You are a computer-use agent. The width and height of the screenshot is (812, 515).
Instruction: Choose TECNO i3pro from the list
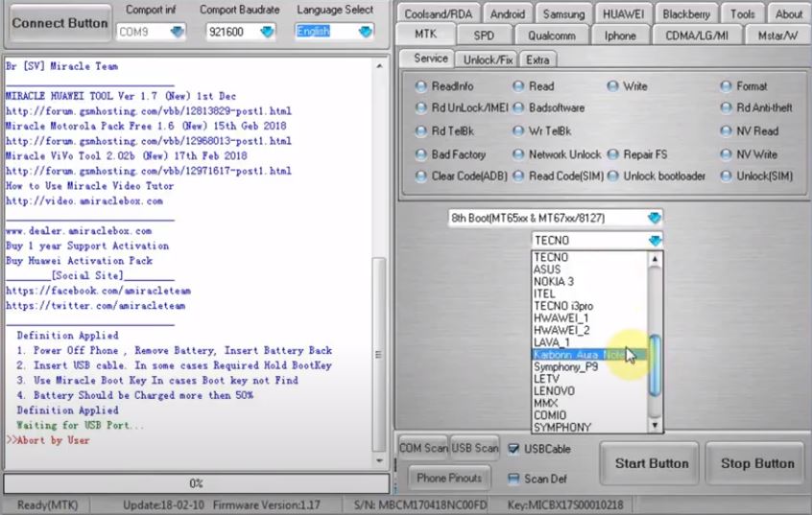pos(590,306)
